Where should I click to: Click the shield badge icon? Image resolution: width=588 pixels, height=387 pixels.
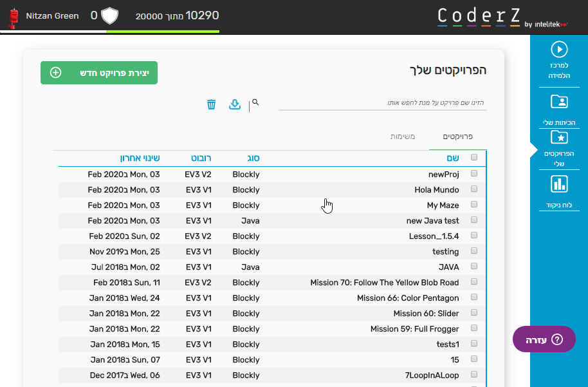click(x=110, y=15)
